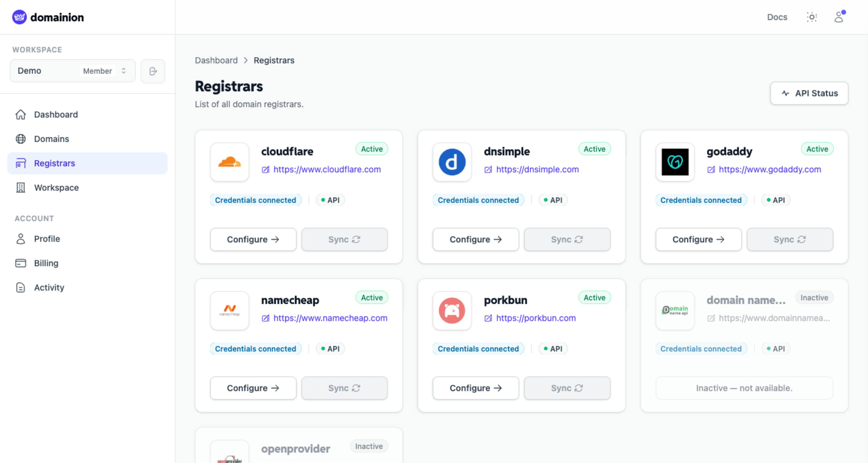
Task: Click Credentials connected on porkbun card
Action: pos(478,349)
